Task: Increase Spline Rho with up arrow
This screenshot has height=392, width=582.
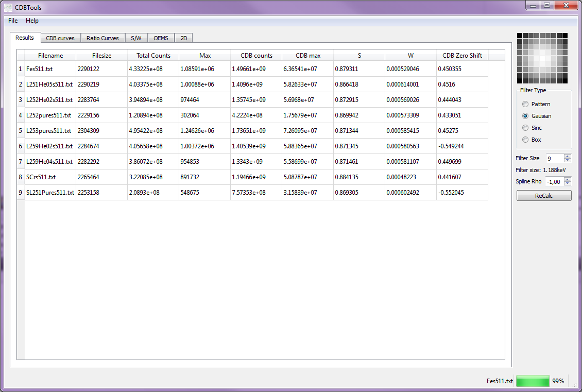Action: coord(567,179)
